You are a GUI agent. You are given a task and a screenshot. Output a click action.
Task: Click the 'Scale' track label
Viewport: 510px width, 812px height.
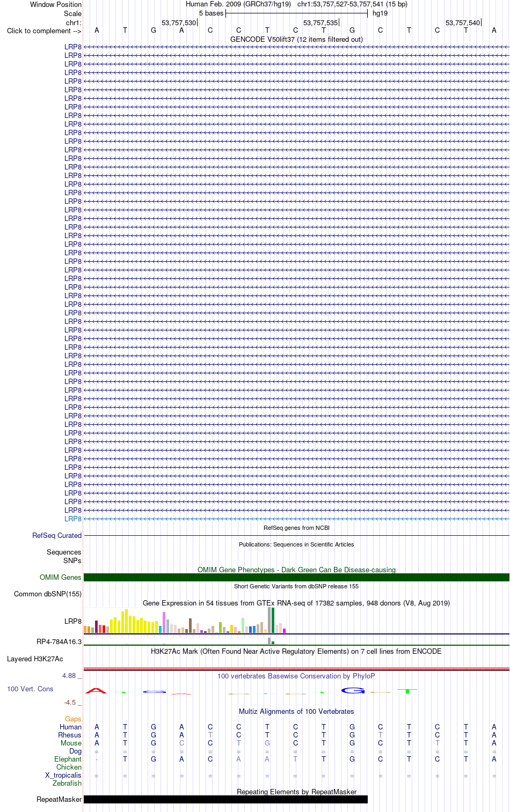click(72, 13)
